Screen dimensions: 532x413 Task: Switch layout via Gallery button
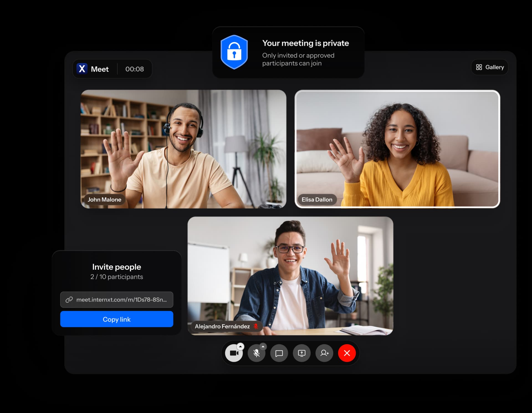click(490, 67)
